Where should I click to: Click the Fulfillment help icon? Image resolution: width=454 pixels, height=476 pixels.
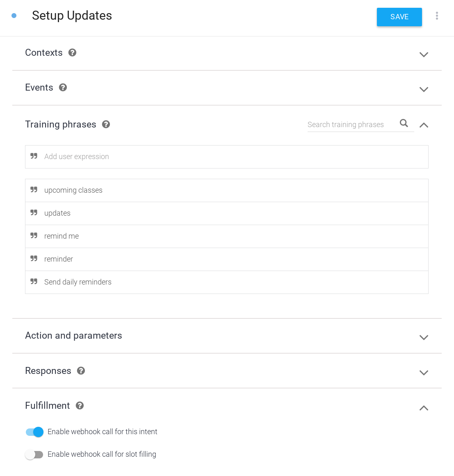80,405
